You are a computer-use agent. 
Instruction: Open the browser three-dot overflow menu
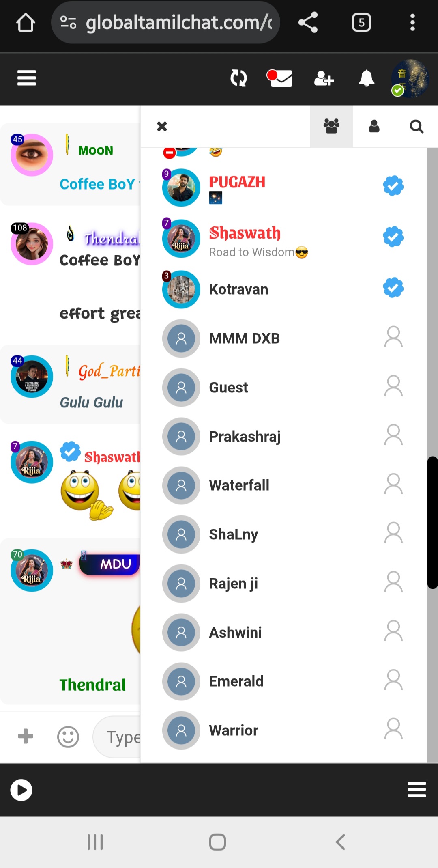tap(412, 22)
